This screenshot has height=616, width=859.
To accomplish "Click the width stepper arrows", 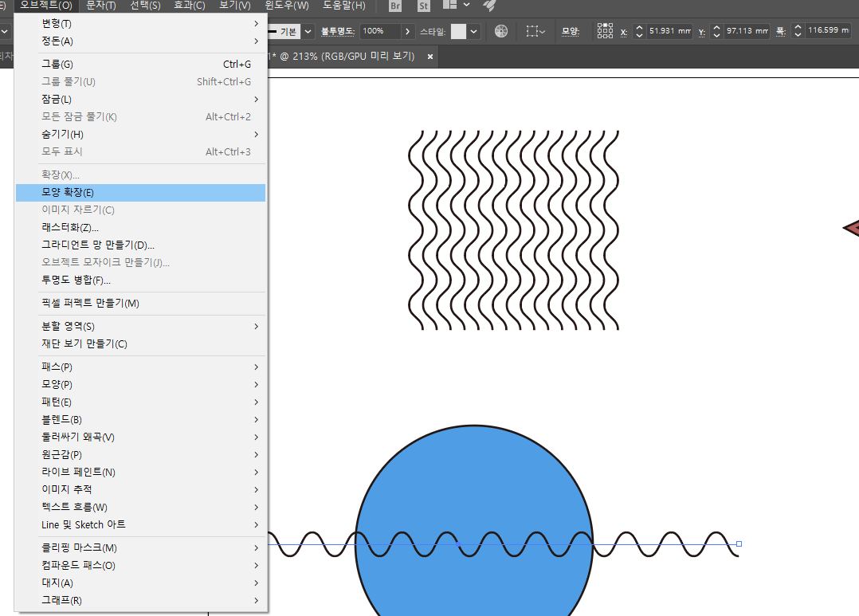I will [x=798, y=31].
